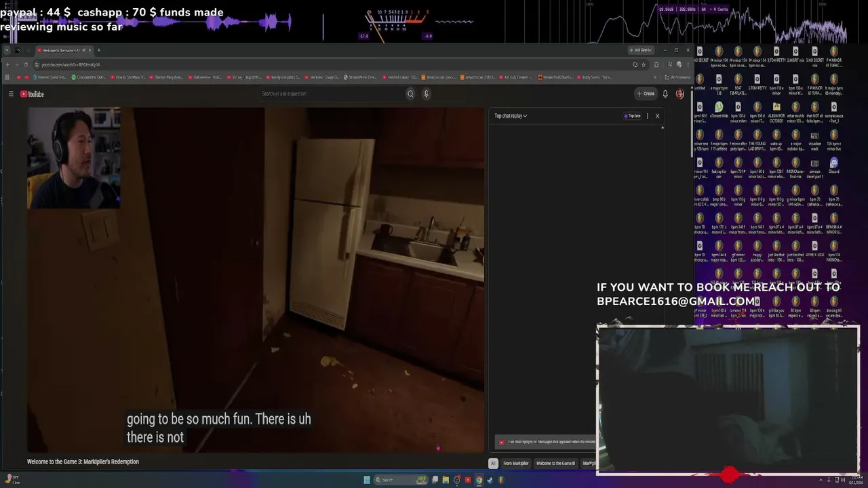This screenshot has height=488, width=868.
Task: Focus the YouTube search field
Action: (x=332, y=94)
